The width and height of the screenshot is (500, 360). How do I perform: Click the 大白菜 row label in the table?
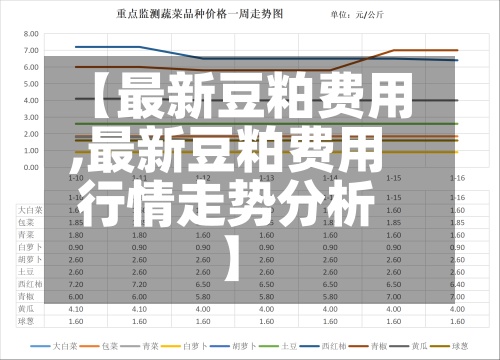[x=30, y=210]
